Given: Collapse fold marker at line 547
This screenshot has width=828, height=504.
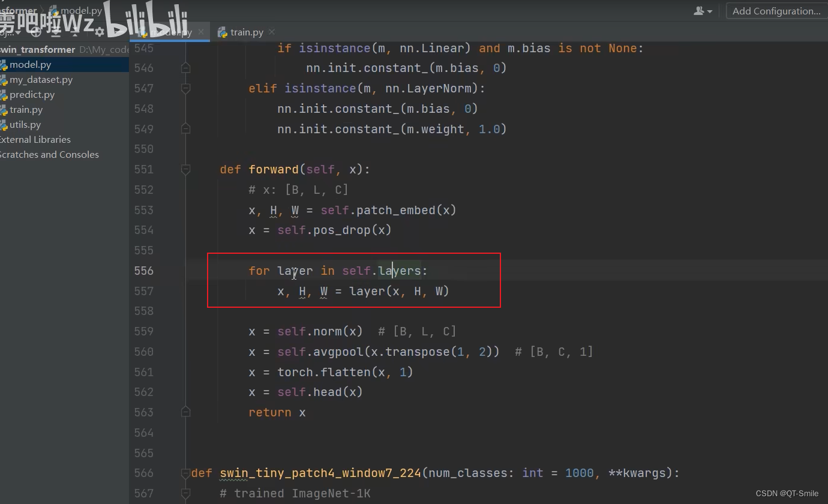Looking at the screenshot, I should click(x=185, y=89).
